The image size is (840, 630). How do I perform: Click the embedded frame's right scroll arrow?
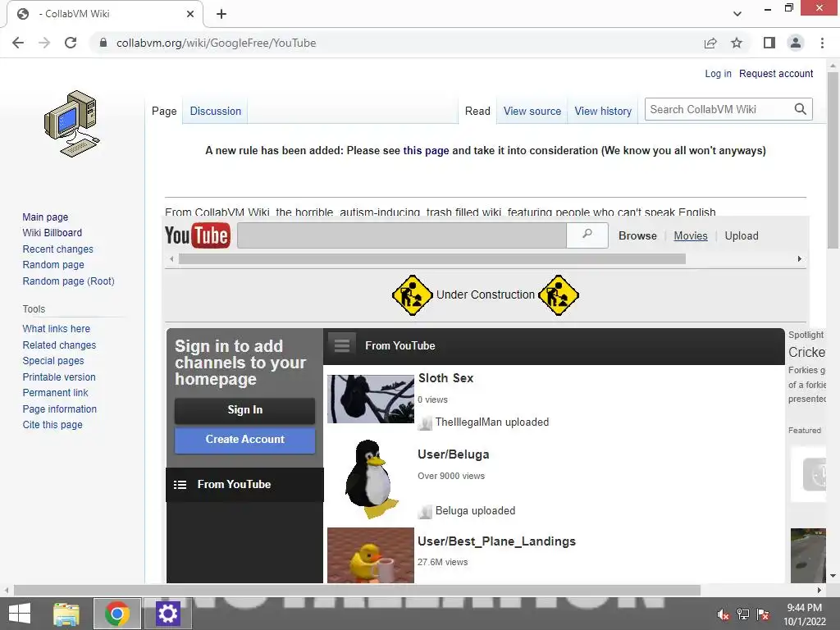799,259
